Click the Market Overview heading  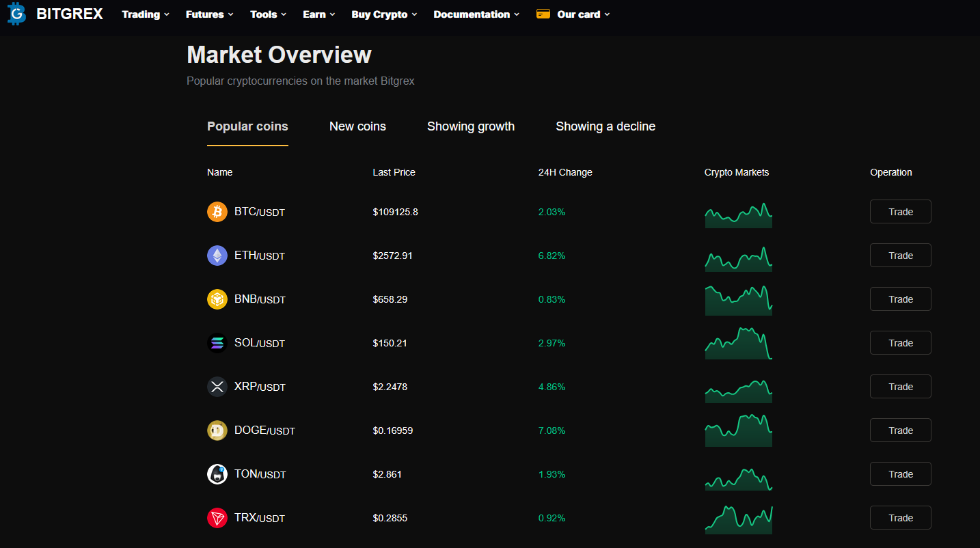[279, 55]
